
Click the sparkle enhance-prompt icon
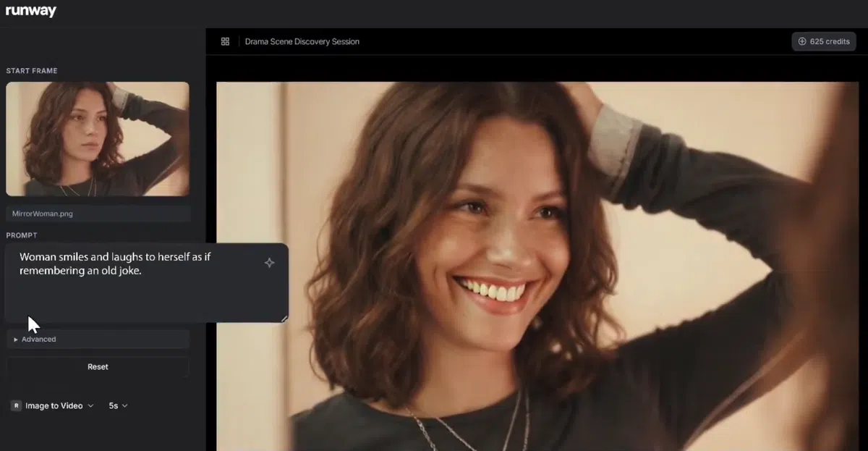point(269,263)
